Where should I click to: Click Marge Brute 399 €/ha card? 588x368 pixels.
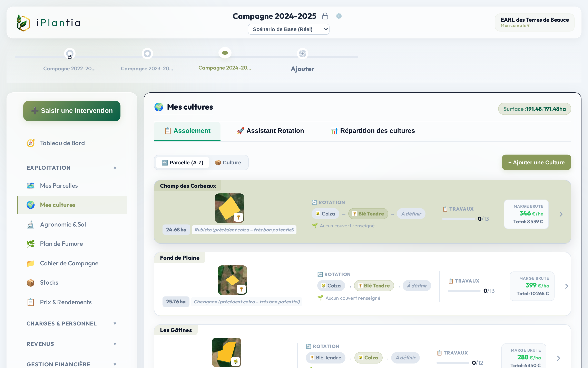tap(532, 286)
